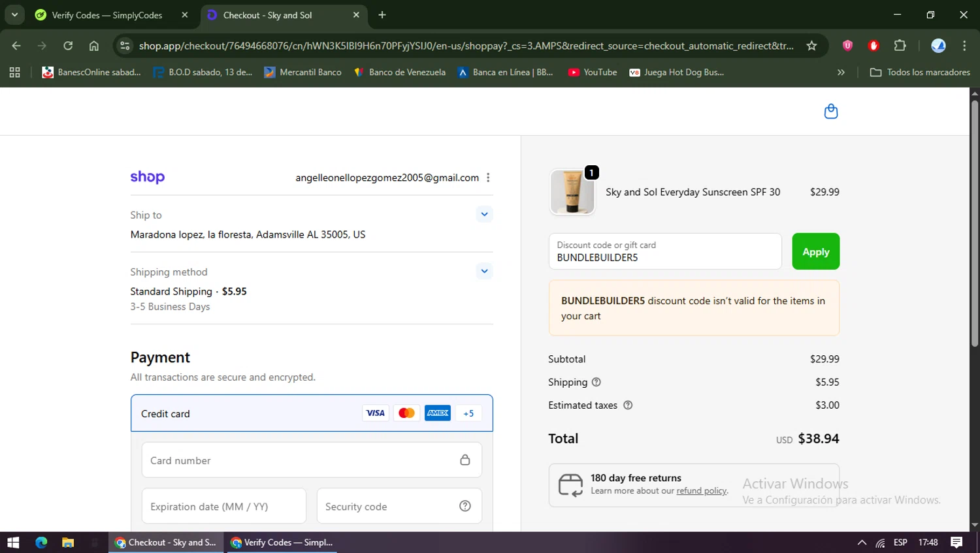View site information icon in address bar
Viewport: 980px width, 553px height.
(125, 46)
